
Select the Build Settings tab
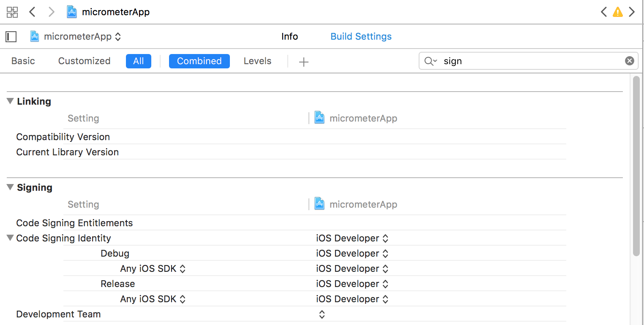pos(361,37)
